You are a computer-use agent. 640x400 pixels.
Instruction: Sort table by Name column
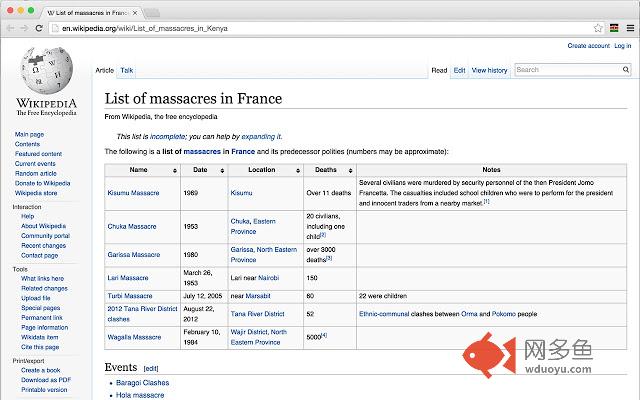click(175, 171)
